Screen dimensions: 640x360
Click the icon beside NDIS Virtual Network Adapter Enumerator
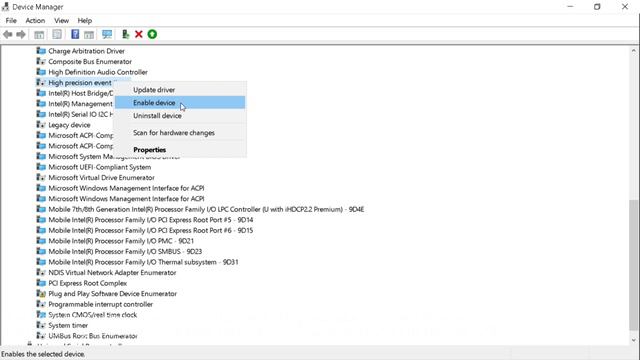coord(41,272)
